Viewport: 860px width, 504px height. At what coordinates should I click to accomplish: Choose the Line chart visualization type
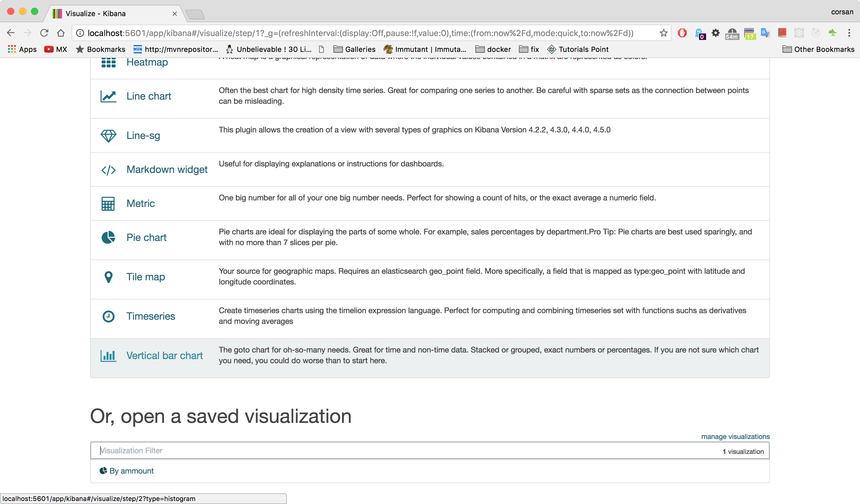click(x=149, y=96)
